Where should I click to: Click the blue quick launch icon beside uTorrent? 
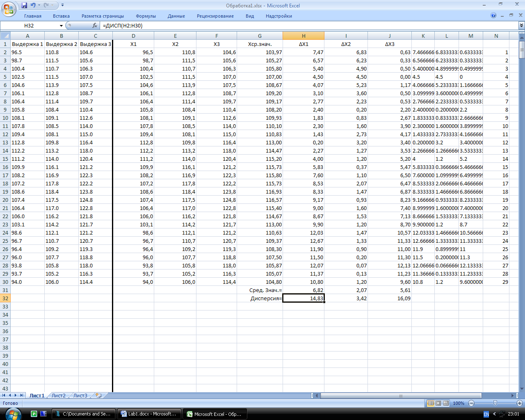[x=43, y=414]
